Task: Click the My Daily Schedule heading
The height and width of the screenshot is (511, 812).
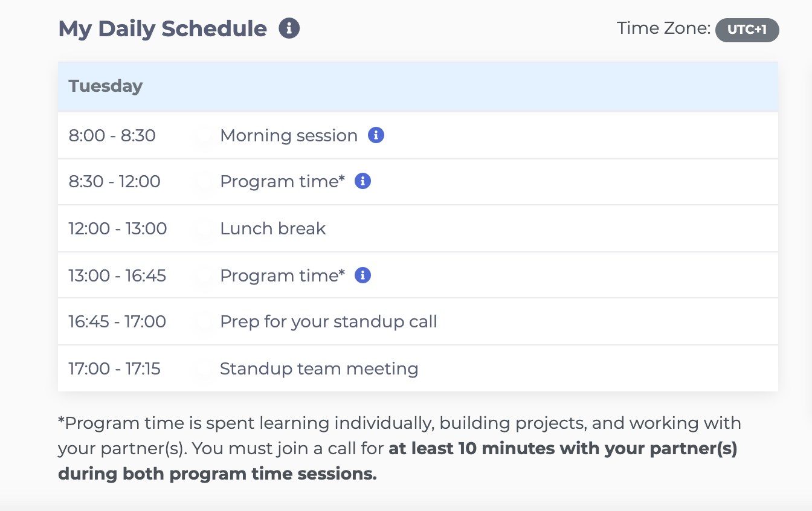Action: coord(163,28)
